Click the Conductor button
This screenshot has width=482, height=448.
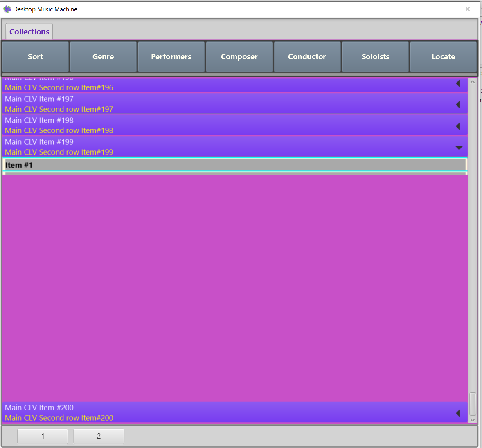[x=307, y=57]
